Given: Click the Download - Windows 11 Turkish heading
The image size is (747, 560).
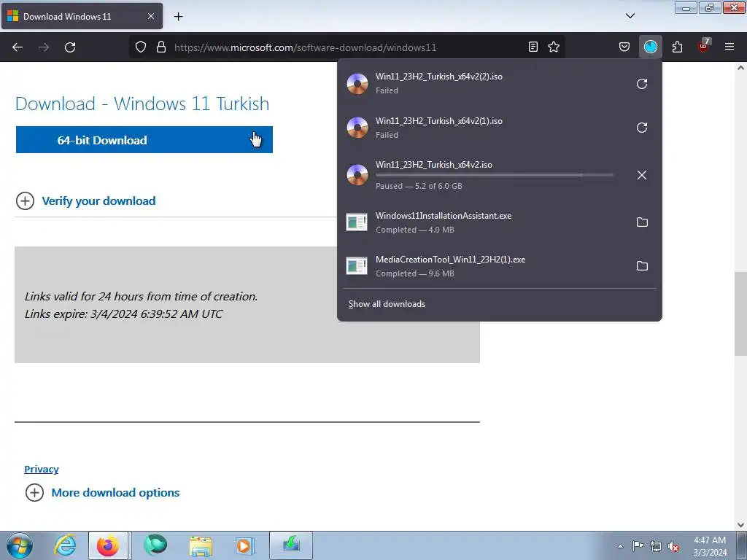Looking at the screenshot, I should [142, 104].
